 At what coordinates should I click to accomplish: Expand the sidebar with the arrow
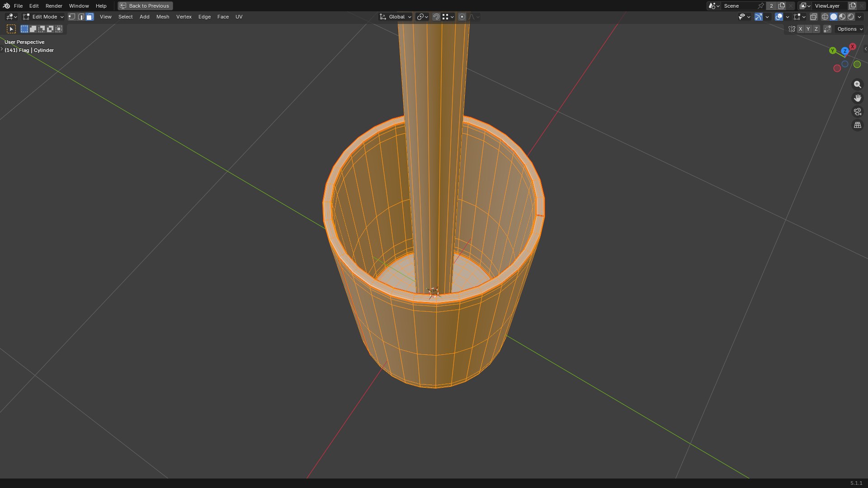865,49
